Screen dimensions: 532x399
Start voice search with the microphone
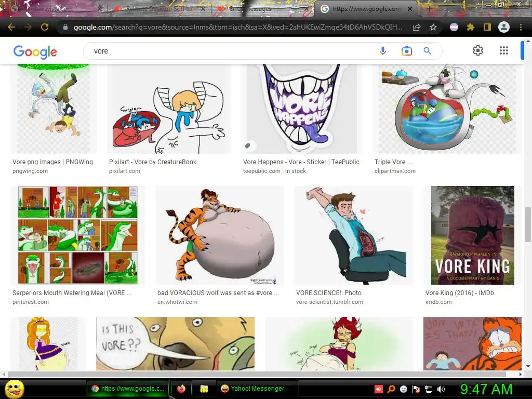pos(383,51)
